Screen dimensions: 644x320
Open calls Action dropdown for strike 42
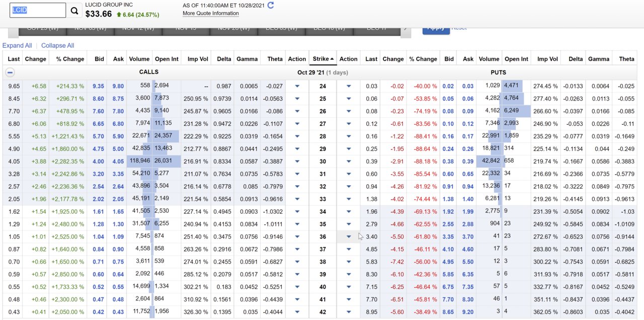[x=297, y=312]
